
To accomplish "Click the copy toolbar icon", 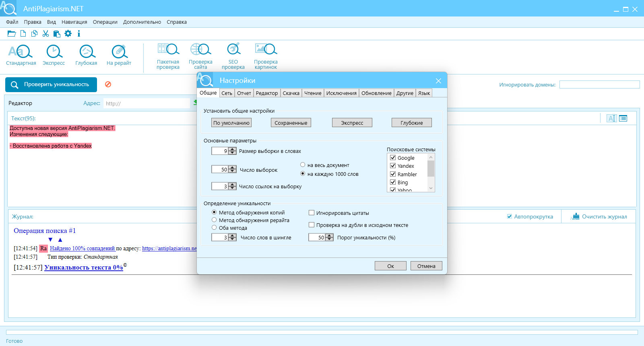I will [x=35, y=34].
